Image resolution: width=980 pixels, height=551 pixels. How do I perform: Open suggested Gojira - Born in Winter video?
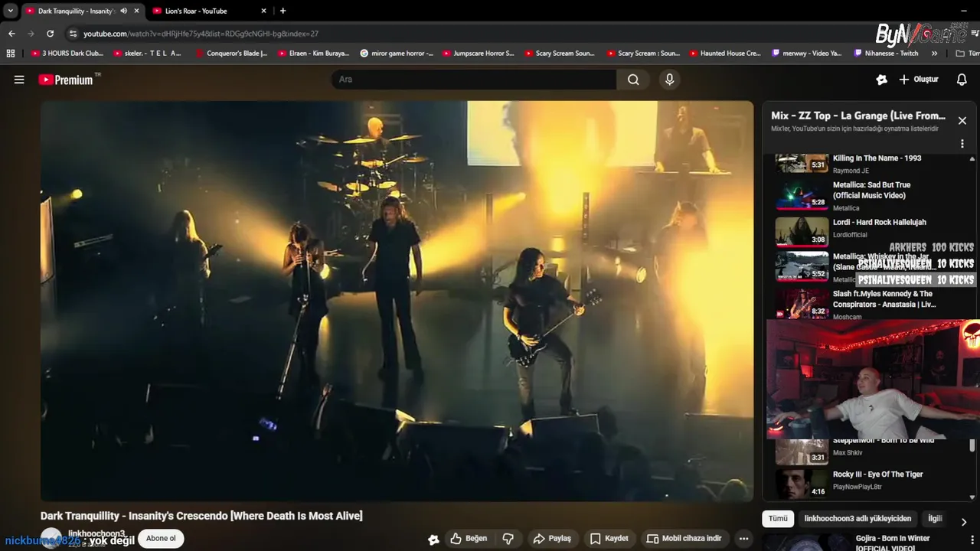click(869, 543)
